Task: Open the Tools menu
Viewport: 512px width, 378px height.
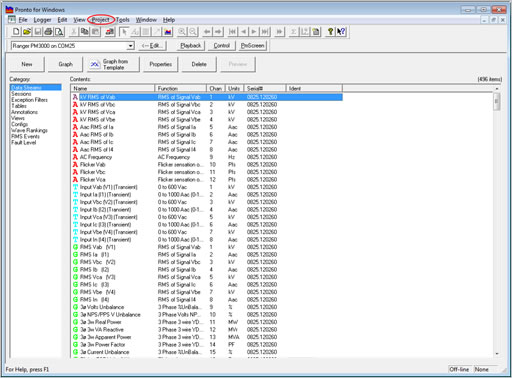Action: [122, 20]
